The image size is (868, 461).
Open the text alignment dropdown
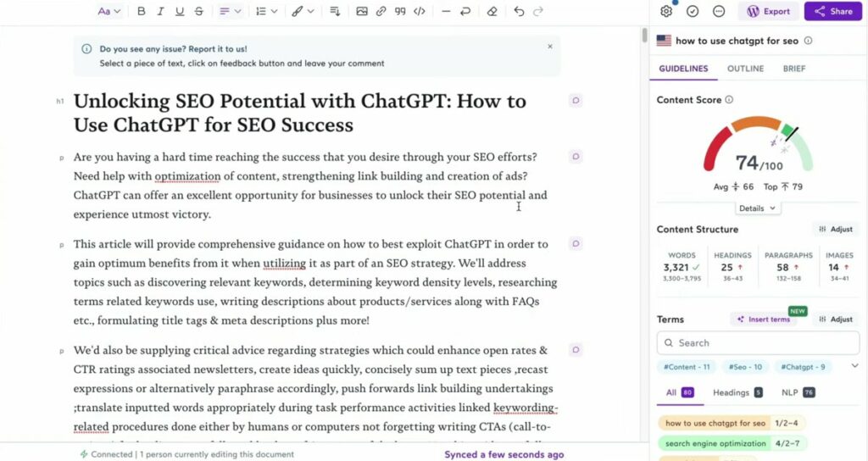tap(230, 11)
